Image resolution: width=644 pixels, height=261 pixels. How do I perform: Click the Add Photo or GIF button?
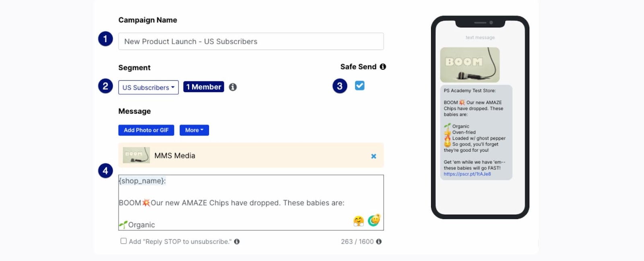click(x=146, y=130)
